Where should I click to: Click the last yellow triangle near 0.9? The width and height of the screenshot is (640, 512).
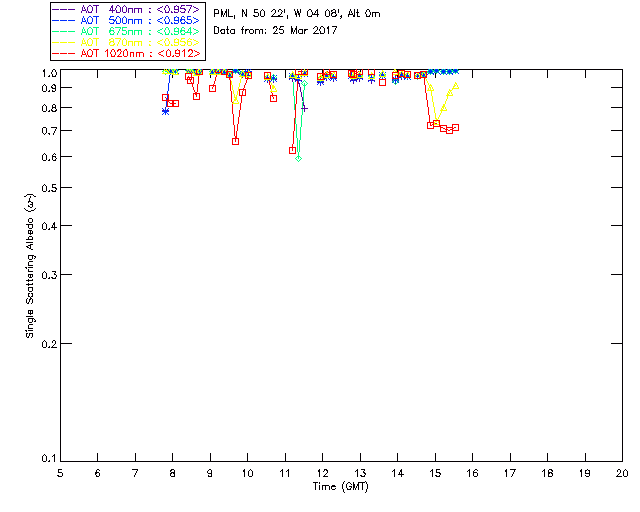tap(456, 86)
